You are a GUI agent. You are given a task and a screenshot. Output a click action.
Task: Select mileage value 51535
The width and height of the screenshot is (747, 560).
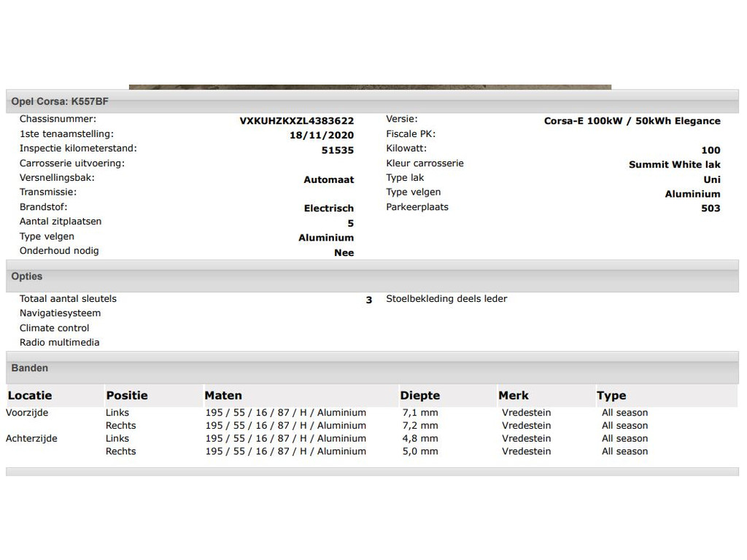point(338,150)
